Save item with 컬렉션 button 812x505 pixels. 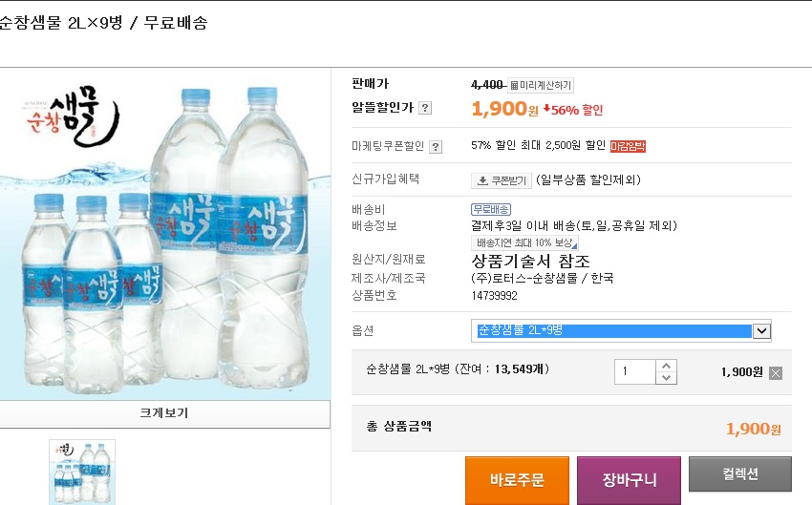tap(739, 473)
